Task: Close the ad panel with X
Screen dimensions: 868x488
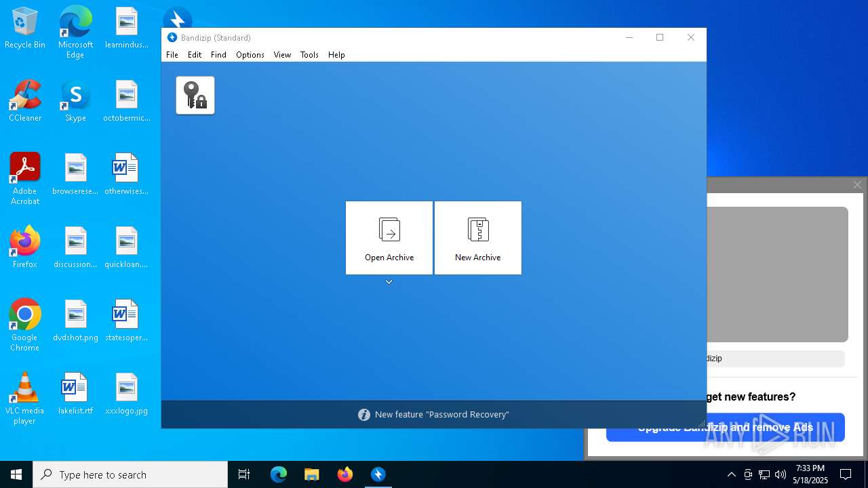Action: pyautogui.click(x=857, y=185)
